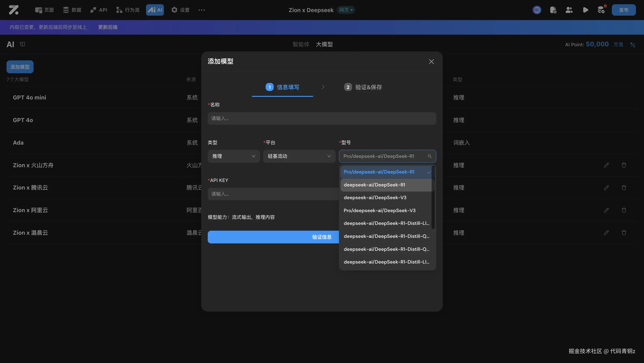Open the documentation book icon beside AI

point(23,44)
